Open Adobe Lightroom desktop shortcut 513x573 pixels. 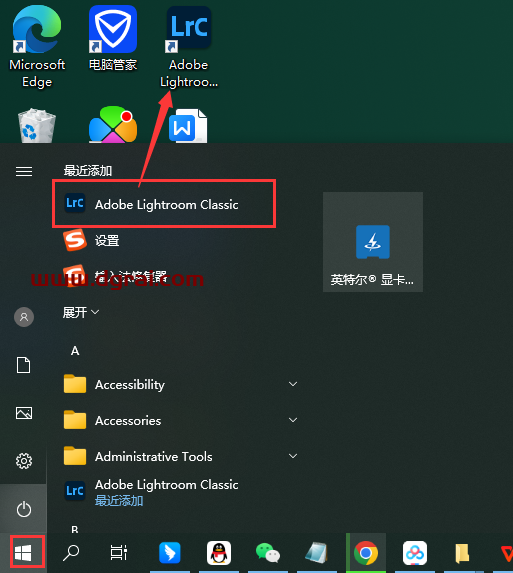(189, 46)
